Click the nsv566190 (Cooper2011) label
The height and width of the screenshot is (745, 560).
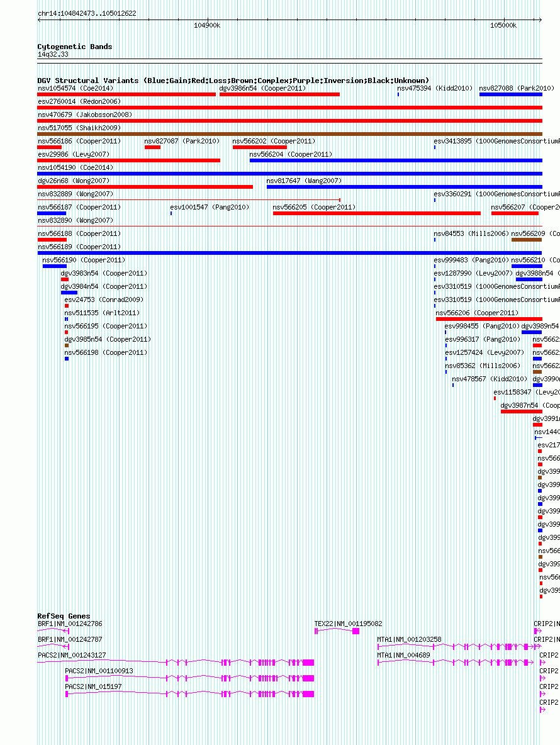84,260
